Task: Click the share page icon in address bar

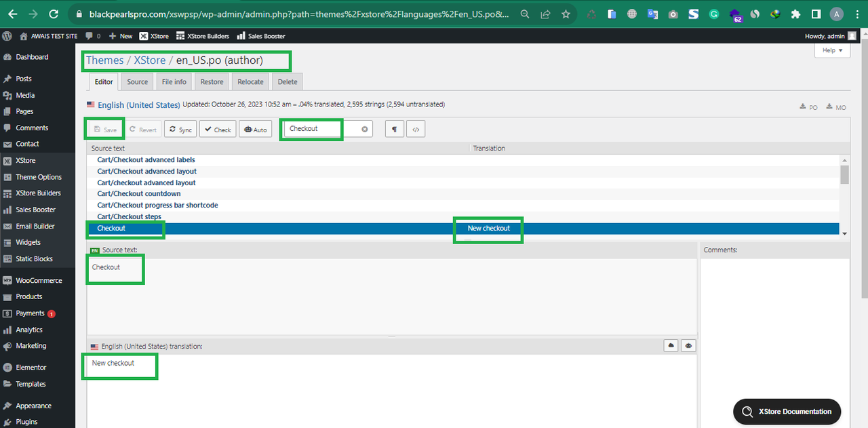Action: (545, 14)
